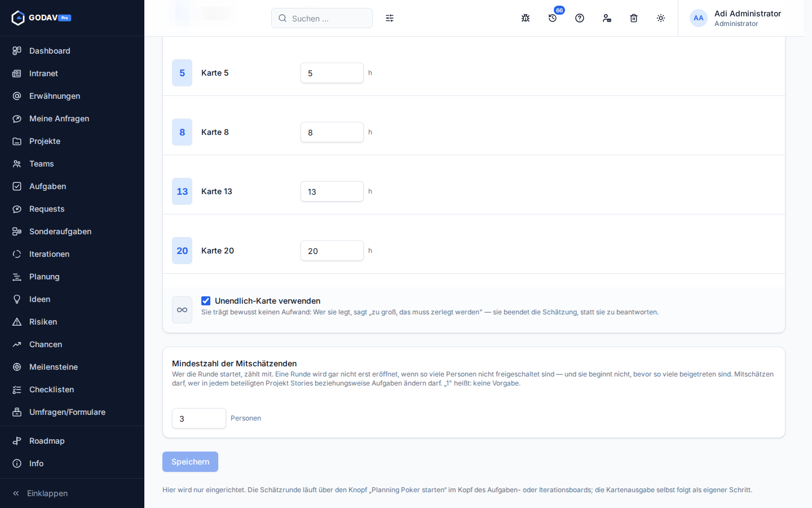Open the help question mark icon

pos(580,18)
